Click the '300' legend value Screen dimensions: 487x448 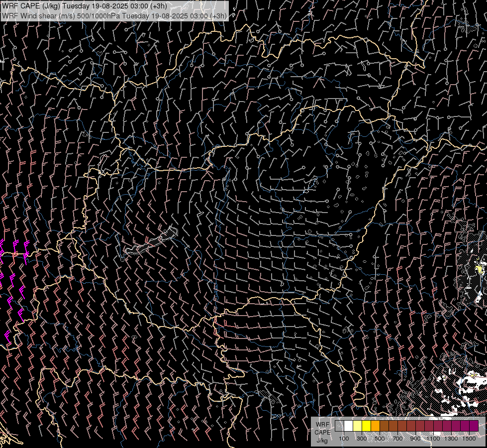362,439
